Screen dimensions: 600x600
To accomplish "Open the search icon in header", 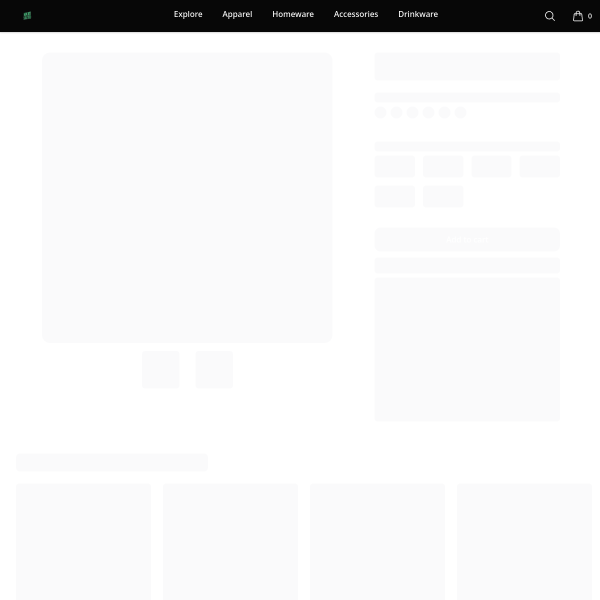I will click(x=549, y=16).
